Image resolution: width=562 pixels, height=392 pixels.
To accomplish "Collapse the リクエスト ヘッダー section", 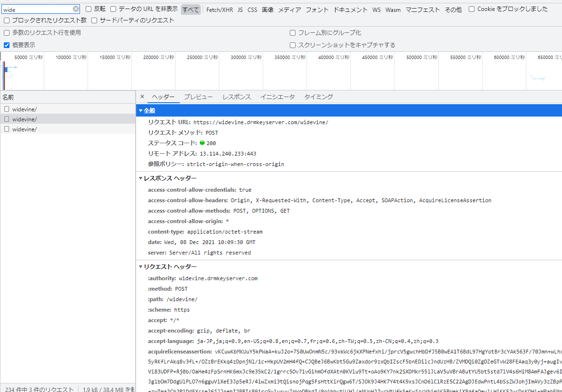I will [x=141, y=266].
